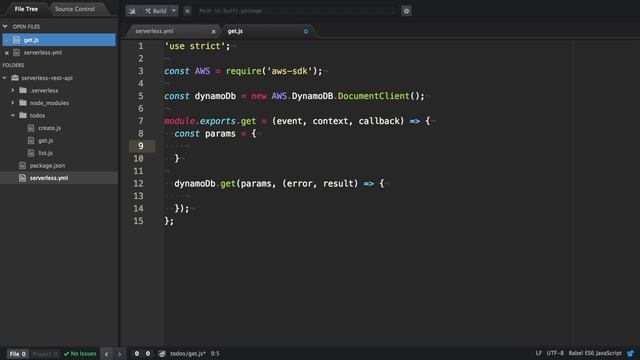Collapse the serverless-rest-api project folder
Viewport: 640px width, 360px height.
(x=5, y=78)
